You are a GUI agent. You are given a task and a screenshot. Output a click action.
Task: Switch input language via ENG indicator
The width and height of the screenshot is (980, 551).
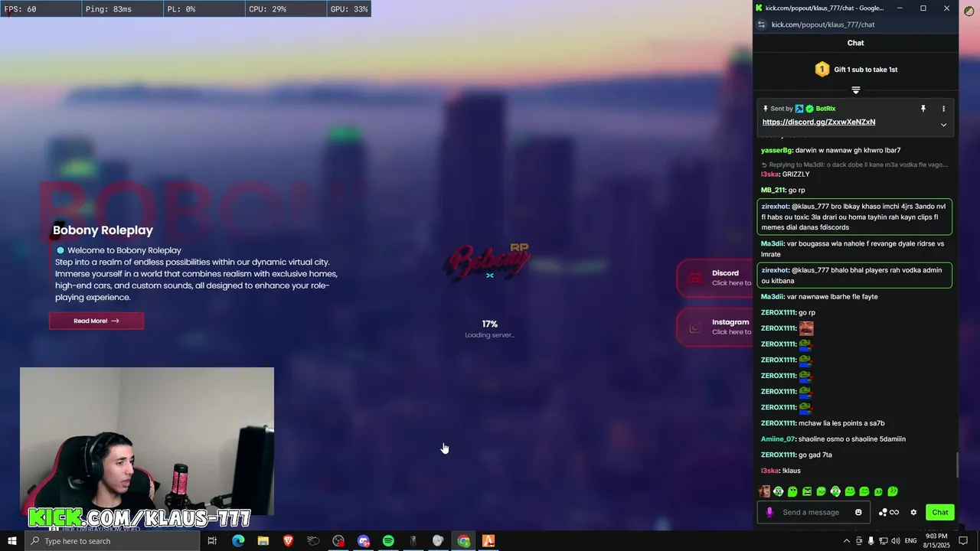[x=911, y=541]
